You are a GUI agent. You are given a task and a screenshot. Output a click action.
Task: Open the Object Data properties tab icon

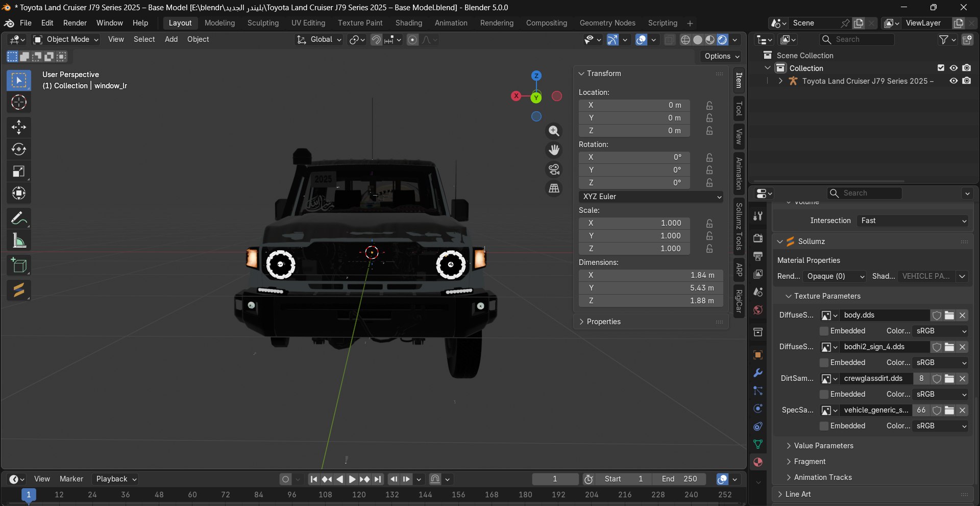758,444
